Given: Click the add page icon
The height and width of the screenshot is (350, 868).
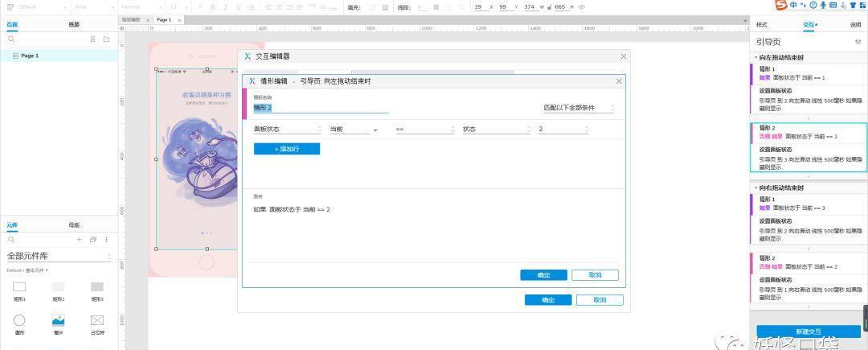Looking at the screenshot, I should tap(93, 39).
